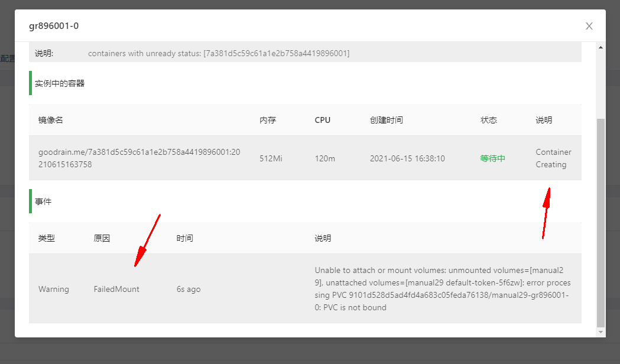Click the 内存 column header
Image resolution: width=620 pixels, height=364 pixels.
268,120
